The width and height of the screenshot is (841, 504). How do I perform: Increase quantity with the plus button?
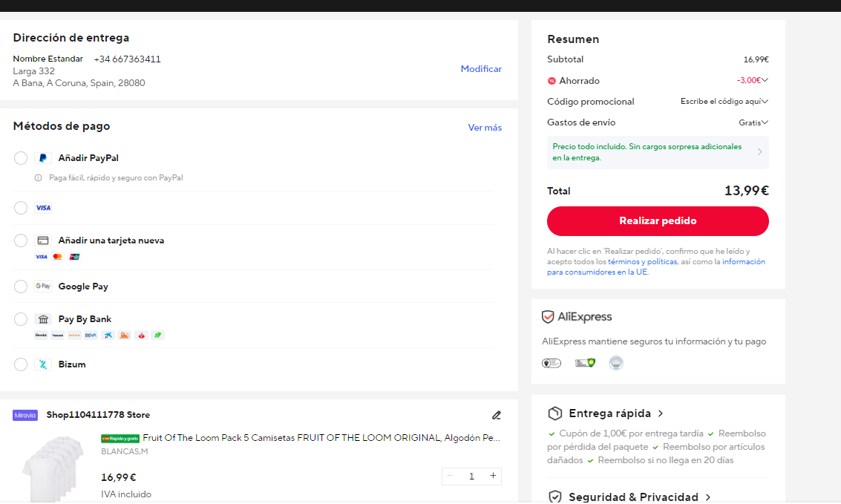(493, 476)
